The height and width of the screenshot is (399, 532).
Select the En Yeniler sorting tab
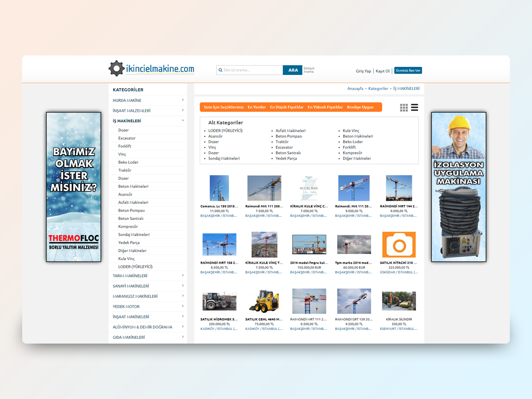pos(257,107)
